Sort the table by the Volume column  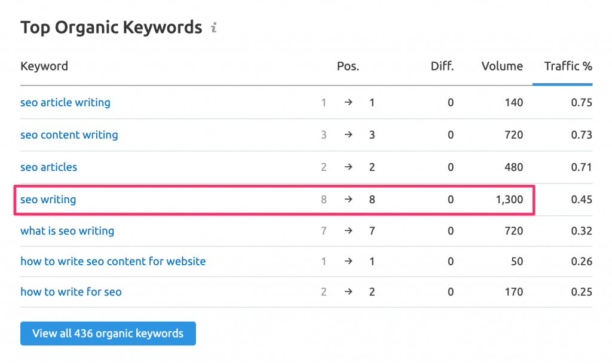point(501,66)
